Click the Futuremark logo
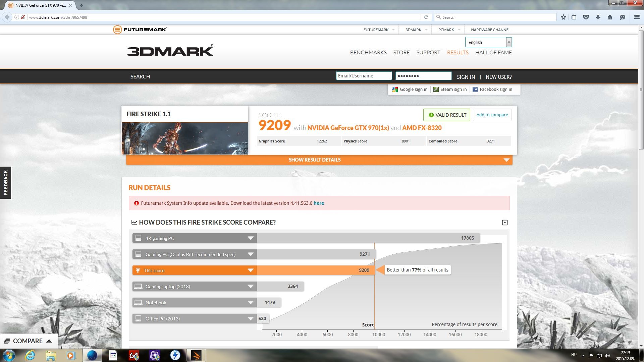The height and width of the screenshot is (362, 644). point(140,29)
